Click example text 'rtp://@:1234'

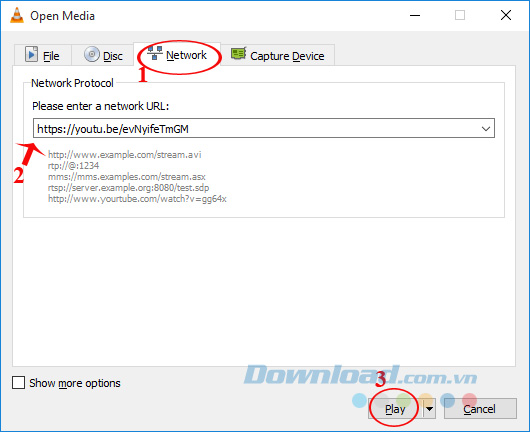[73, 166]
